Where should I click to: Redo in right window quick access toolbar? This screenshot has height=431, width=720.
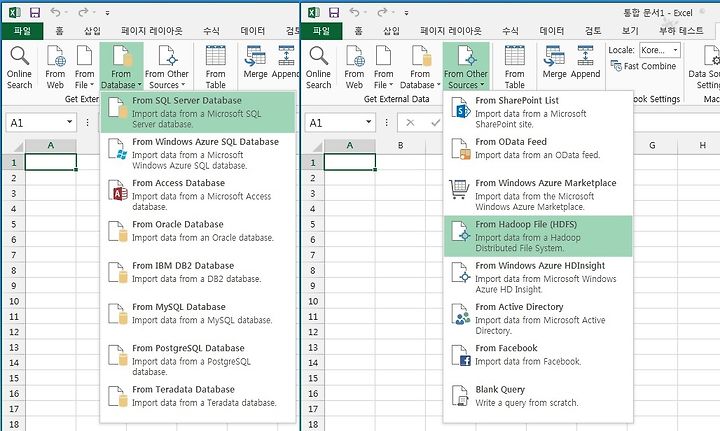click(x=382, y=12)
